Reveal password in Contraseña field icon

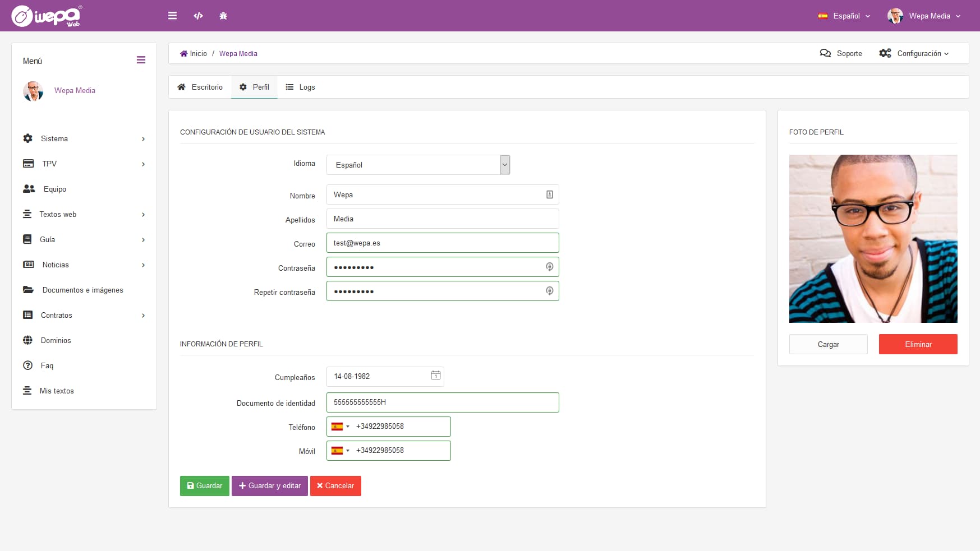point(549,267)
